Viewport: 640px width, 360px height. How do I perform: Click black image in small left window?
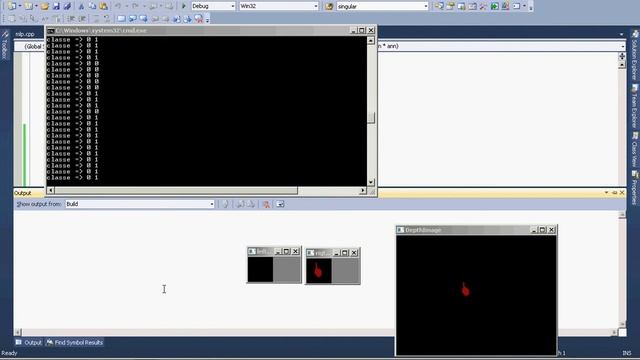tap(260, 269)
